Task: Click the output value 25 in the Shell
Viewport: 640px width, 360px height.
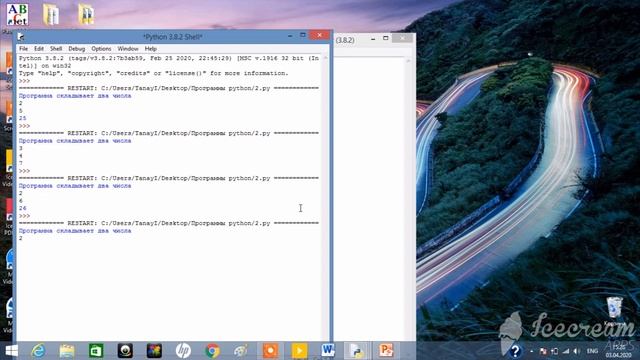Action: click(x=22, y=118)
